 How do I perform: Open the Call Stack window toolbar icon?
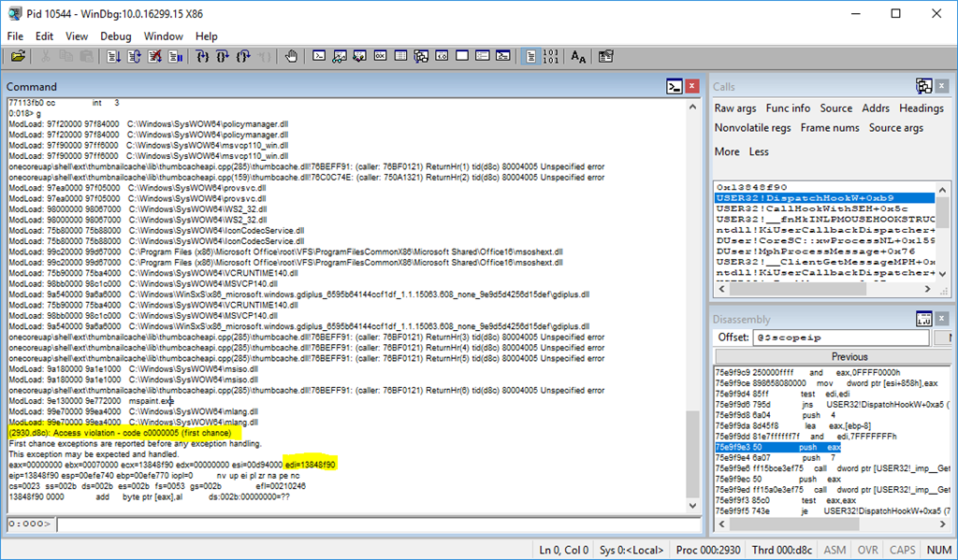(x=421, y=56)
